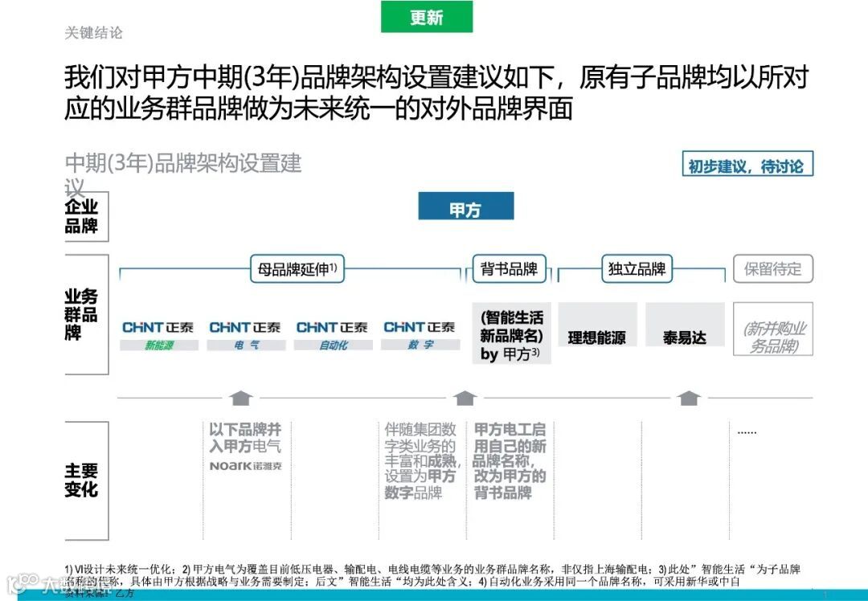Select the 母品牌延伸 category box
Viewport: 868px width, 601px height.
pyautogui.click(x=297, y=269)
